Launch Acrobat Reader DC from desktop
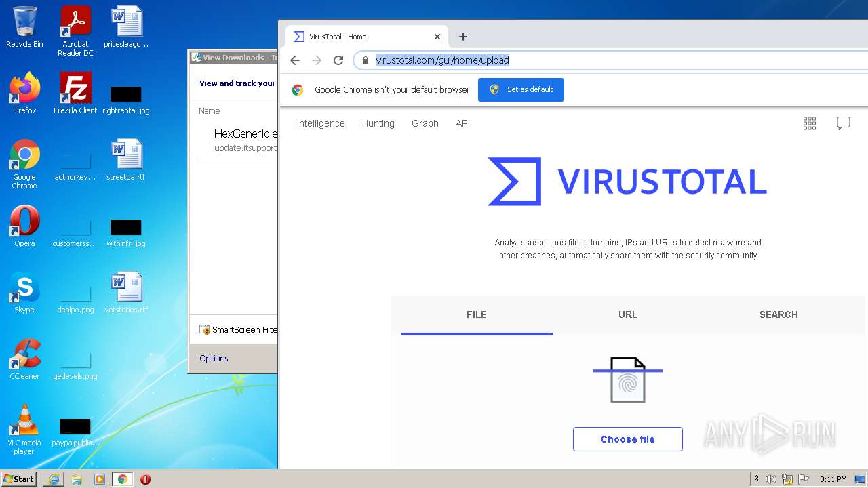 (x=75, y=31)
